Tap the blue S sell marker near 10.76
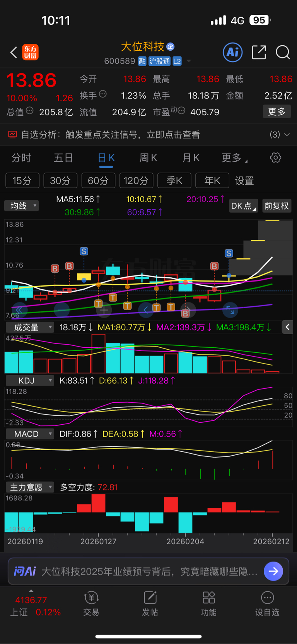The image size is (297, 644). (84, 251)
